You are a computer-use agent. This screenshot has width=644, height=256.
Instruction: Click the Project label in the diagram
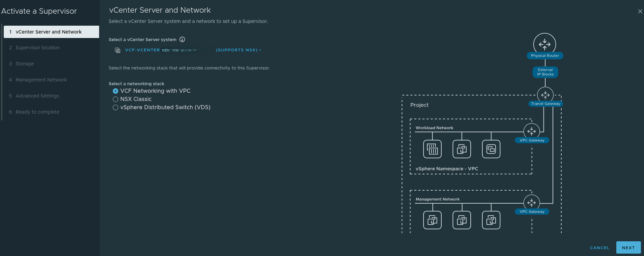(x=419, y=105)
